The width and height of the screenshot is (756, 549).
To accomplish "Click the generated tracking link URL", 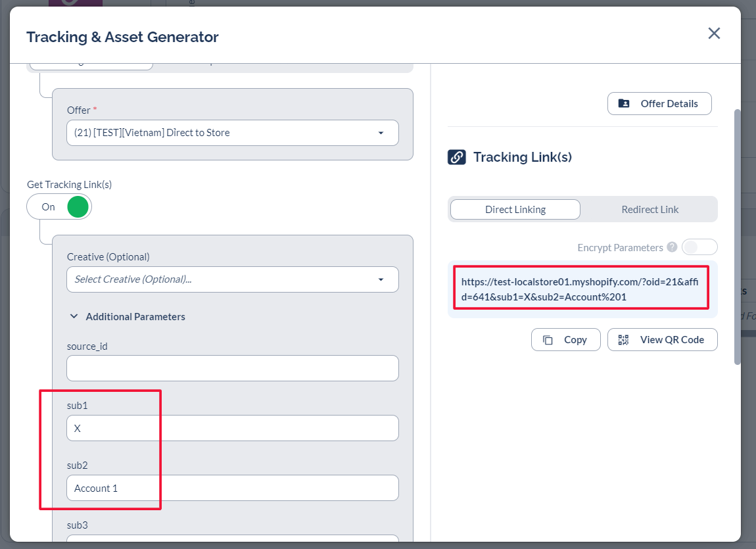I will (581, 289).
